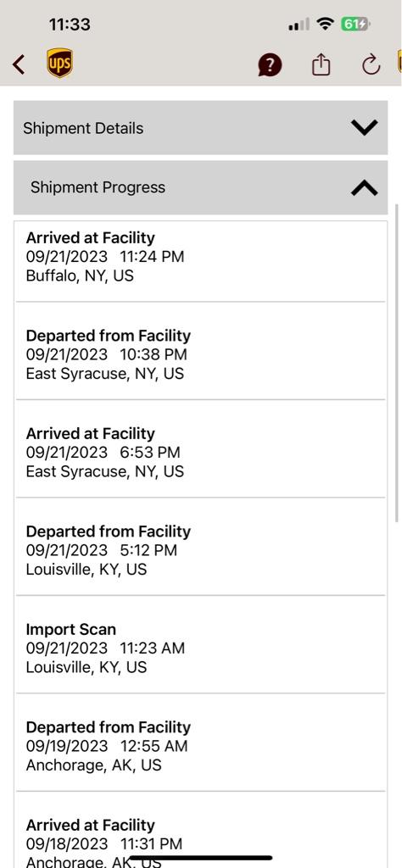Select East Syracuse Arrived at Facility entry

tap(200, 449)
